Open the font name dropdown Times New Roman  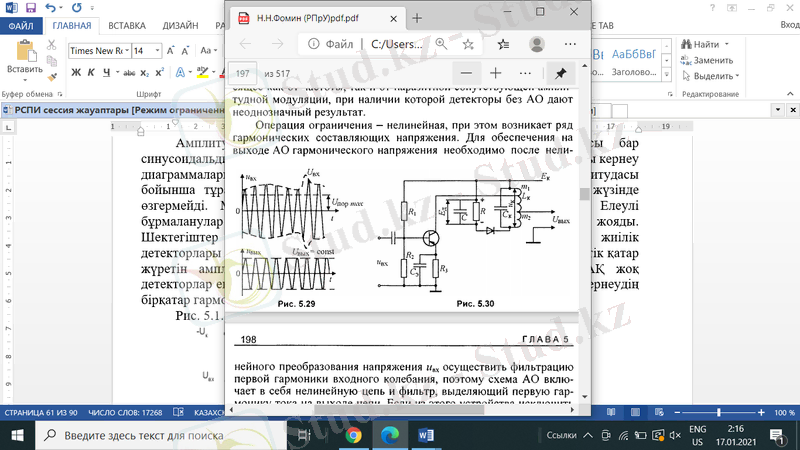94,50
